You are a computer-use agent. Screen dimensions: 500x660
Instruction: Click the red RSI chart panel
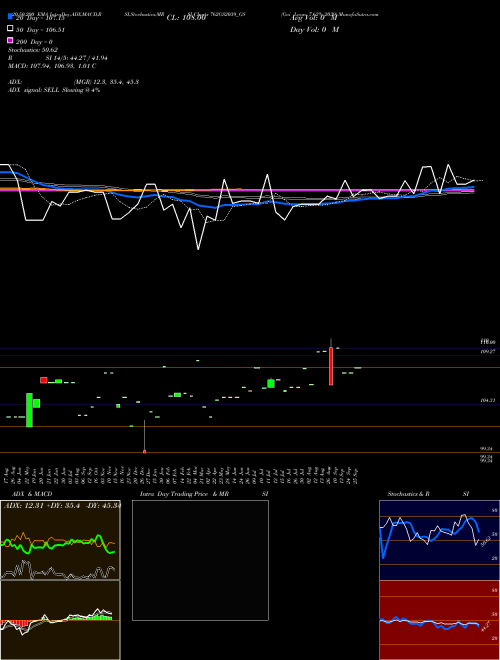[x=439, y=620]
